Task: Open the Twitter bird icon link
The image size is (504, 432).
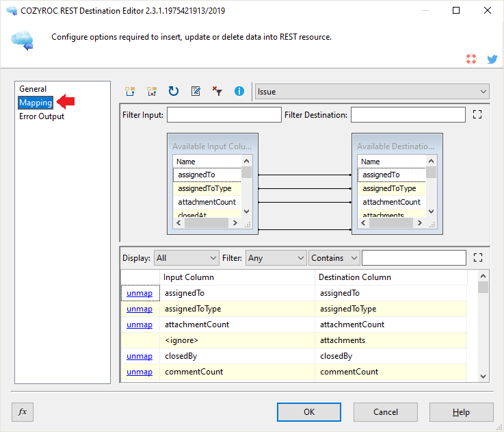Action: (492, 59)
